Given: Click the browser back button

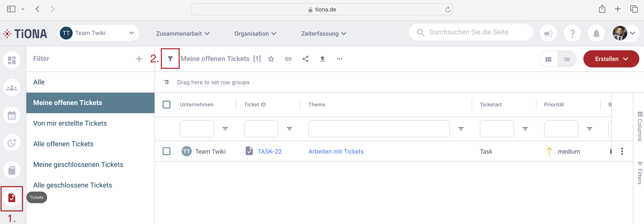Looking at the screenshot, I should pyautogui.click(x=38, y=9).
